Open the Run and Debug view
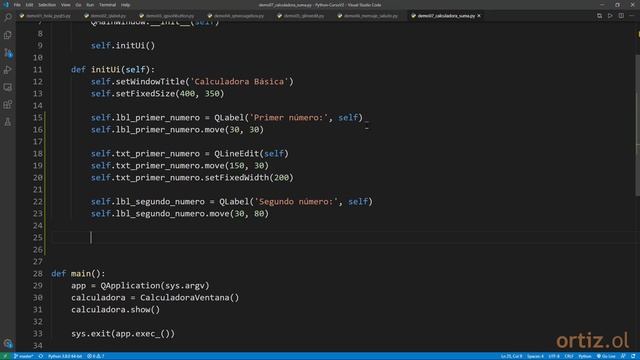640x360 pixels. 8,70
